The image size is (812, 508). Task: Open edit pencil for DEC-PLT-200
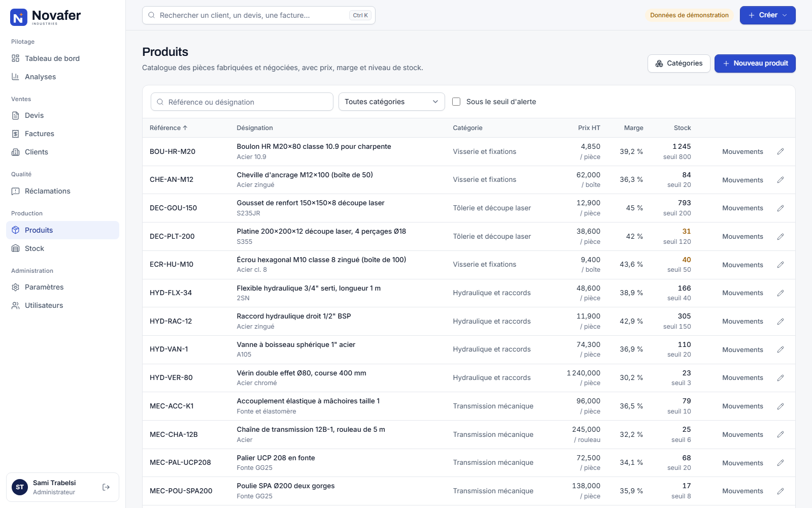click(781, 237)
